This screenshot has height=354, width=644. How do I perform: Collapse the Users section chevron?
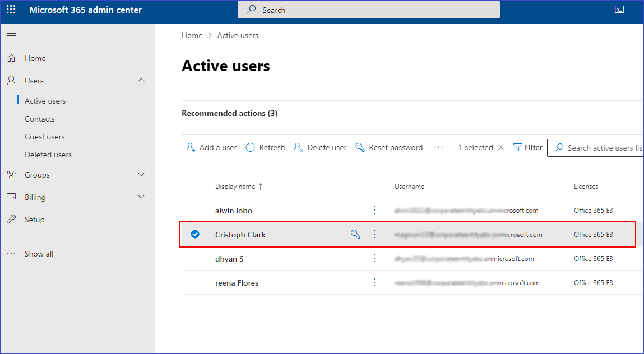[x=141, y=81]
